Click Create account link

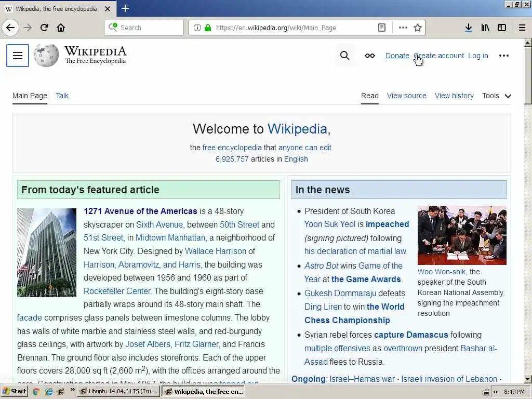tap(438, 56)
